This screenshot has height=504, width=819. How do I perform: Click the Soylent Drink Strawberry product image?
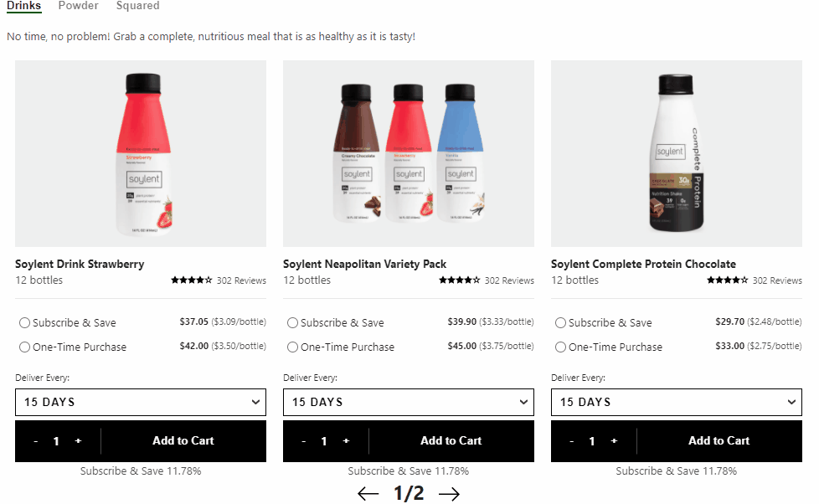click(x=141, y=153)
